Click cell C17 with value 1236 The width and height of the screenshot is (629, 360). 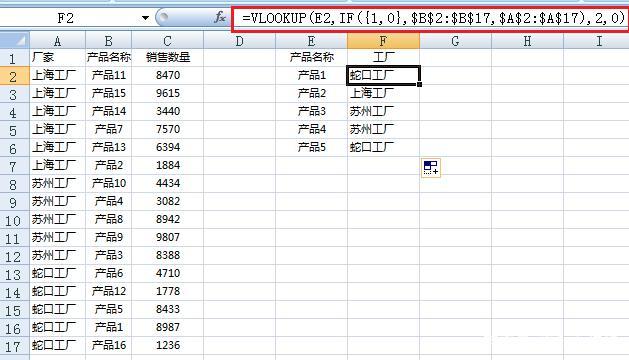(168, 345)
